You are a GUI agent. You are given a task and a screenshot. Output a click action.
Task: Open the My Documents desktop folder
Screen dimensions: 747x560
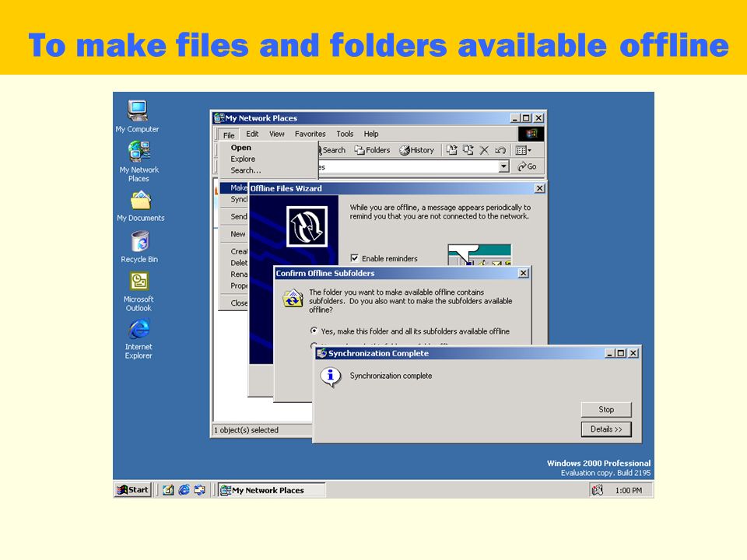click(x=141, y=205)
